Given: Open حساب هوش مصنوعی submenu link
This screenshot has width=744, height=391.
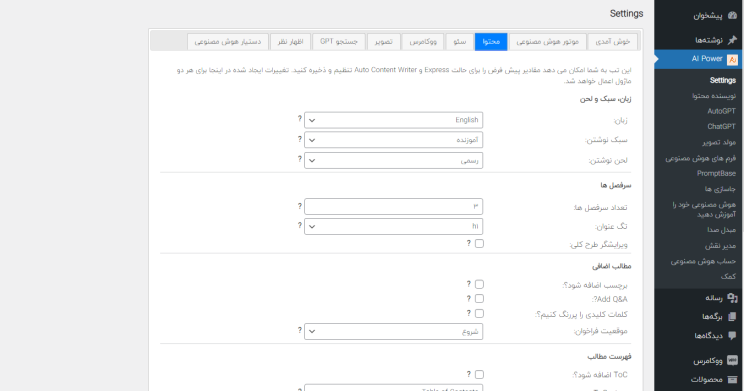Looking at the screenshot, I should click(703, 261).
